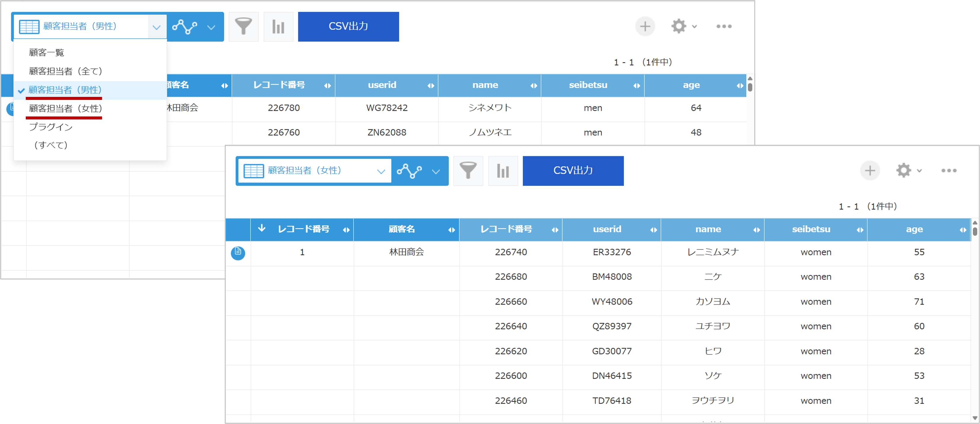This screenshot has width=980, height=424.
Task: Click resize arrows on userid header in female view
Action: 653,230
